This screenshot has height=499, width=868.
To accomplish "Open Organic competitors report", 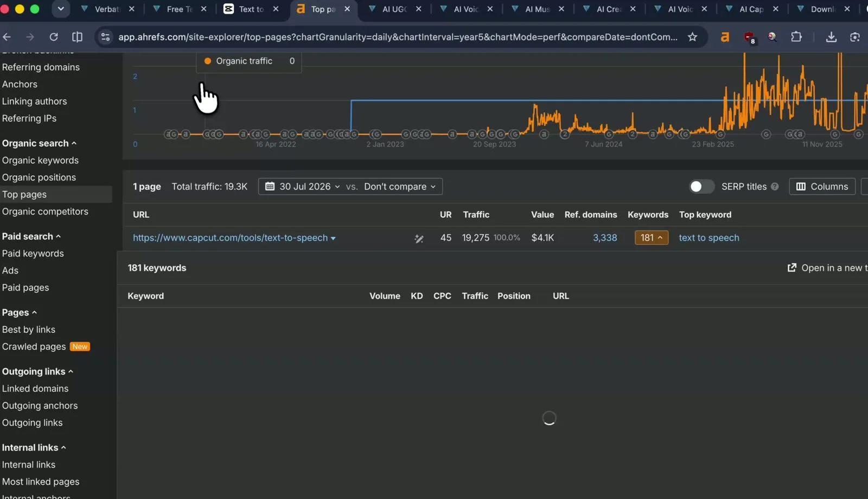I will (x=45, y=212).
